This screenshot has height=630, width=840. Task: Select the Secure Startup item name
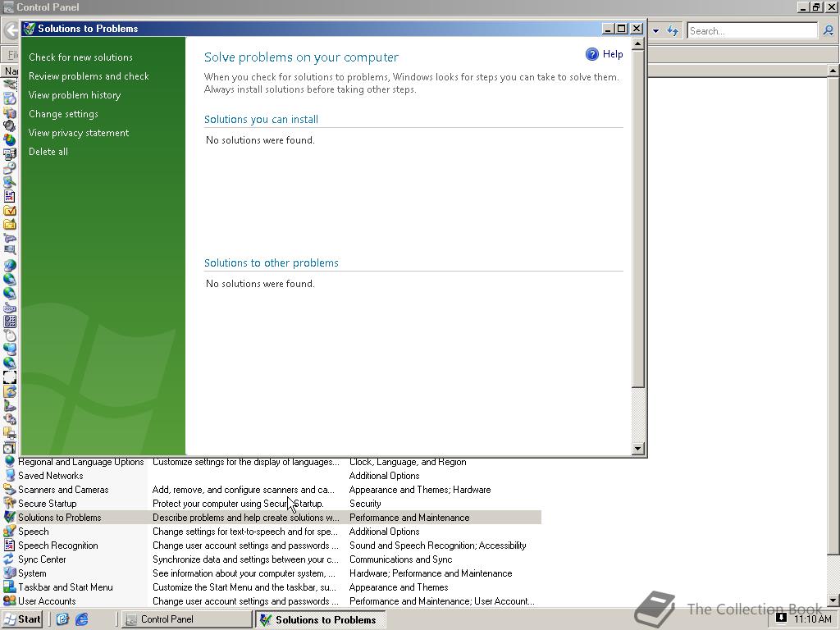[47, 503]
